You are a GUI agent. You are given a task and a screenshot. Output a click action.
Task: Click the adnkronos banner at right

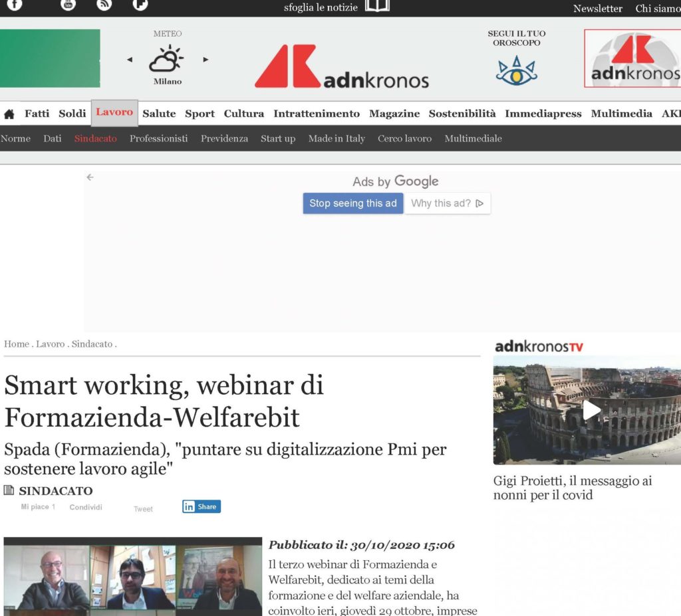[x=633, y=58]
